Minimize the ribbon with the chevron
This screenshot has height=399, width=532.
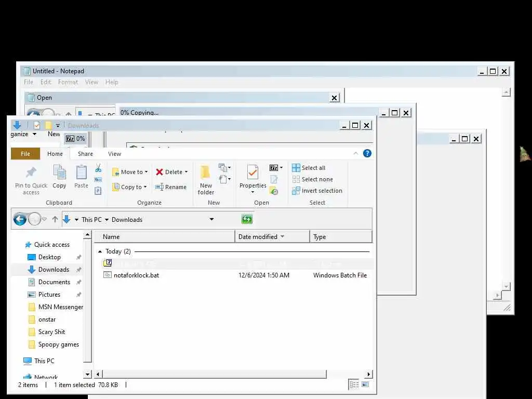tap(355, 153)
